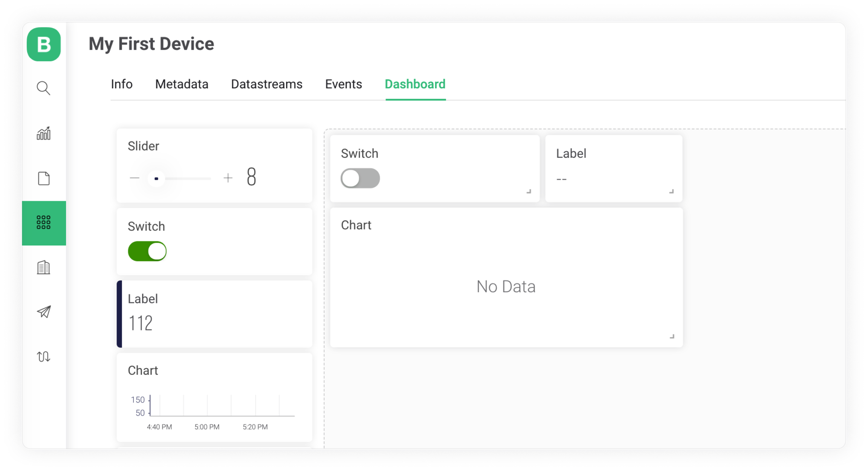The width and height of the screenshot is (868, 471).
Task: Open analytics bar chart sidebar icon
Action: pyautogui.click(x=44, y=133)
